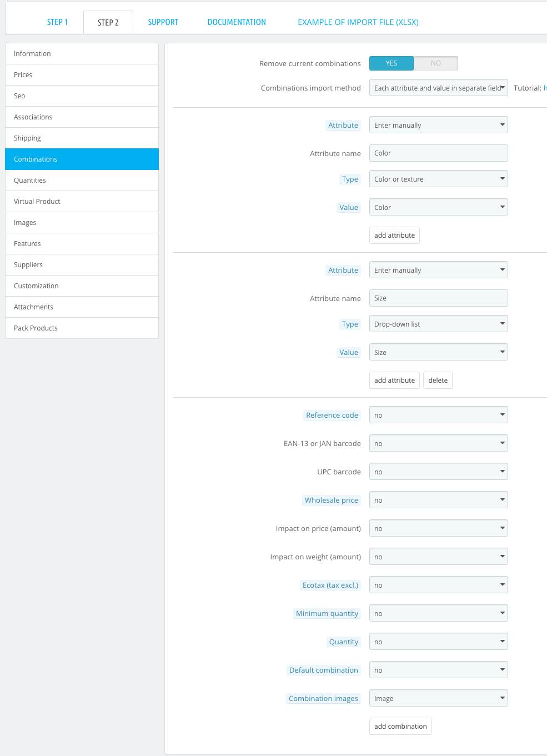Expand the Color attribute Type dropdown
Viewport: 547px width, 756px height.
click(439, 179)
